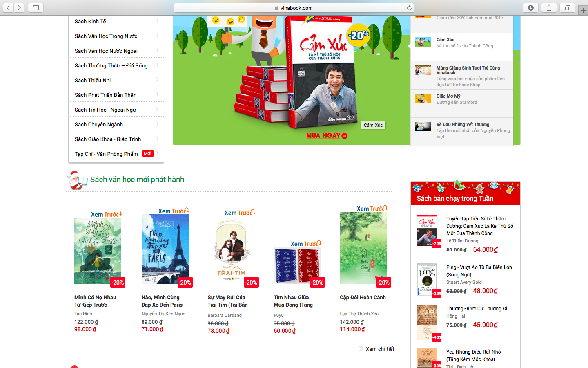The image size is (588, 368).
Task: Expand the Sách Kinh Tế category arrow
Action: click(x=157, y=21)
